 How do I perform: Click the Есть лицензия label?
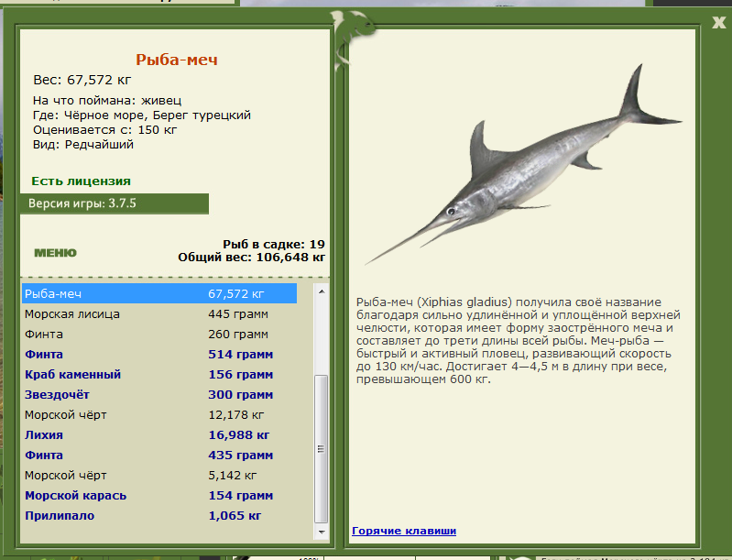coord(81,181)
